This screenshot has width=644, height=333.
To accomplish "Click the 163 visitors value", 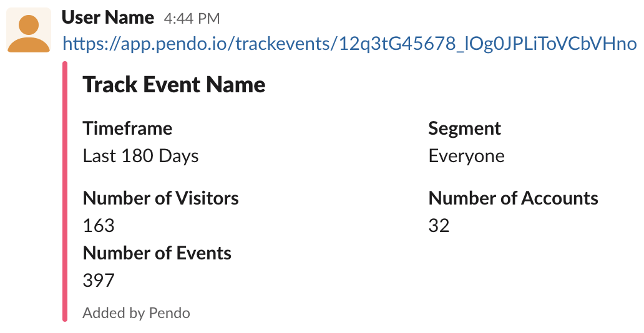I will pos(99,226).
